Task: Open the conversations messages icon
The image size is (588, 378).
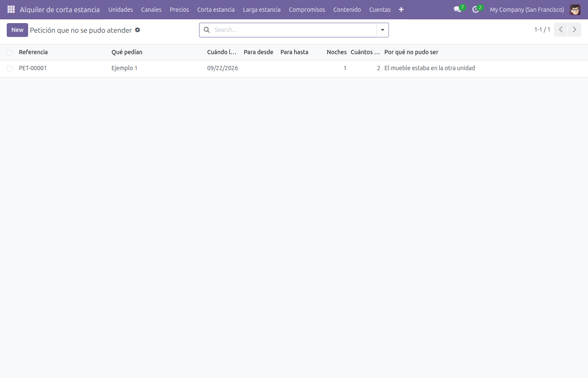Action: (458, 9)
